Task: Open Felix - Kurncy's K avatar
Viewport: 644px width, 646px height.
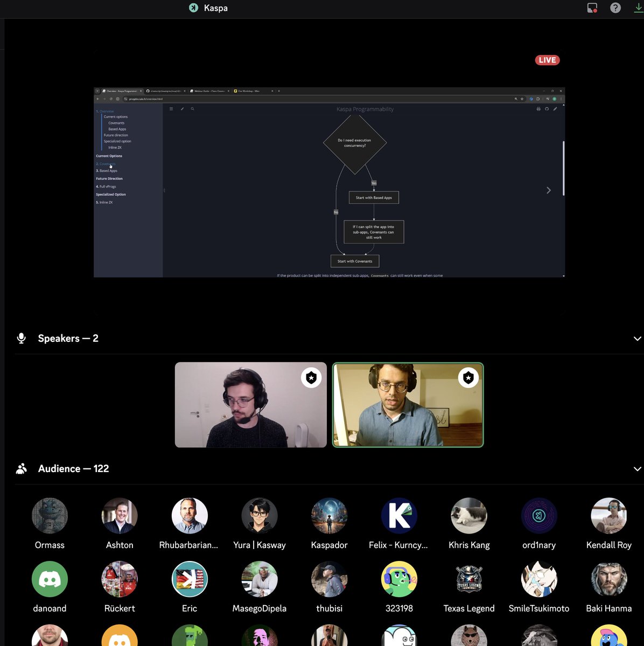Action: pos(399,516)
